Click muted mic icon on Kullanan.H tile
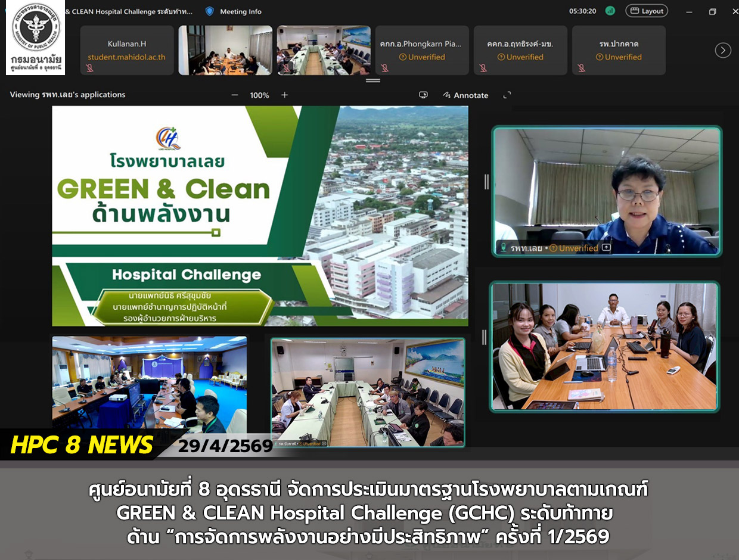This screenshot has height=560, width=739. 89,68
